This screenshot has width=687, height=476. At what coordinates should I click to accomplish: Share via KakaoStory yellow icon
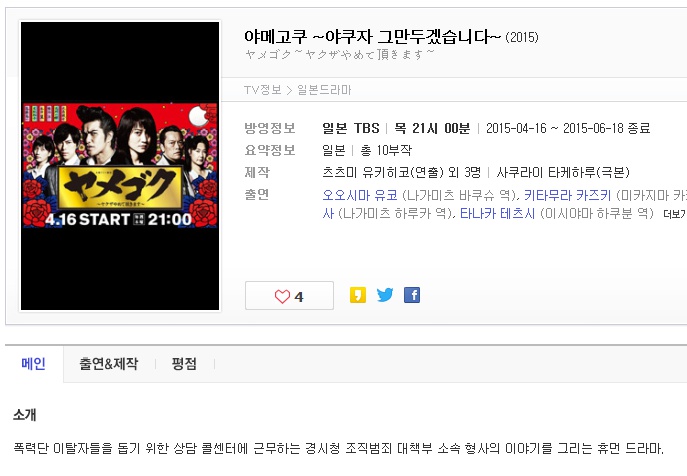(x=358, y=295)
